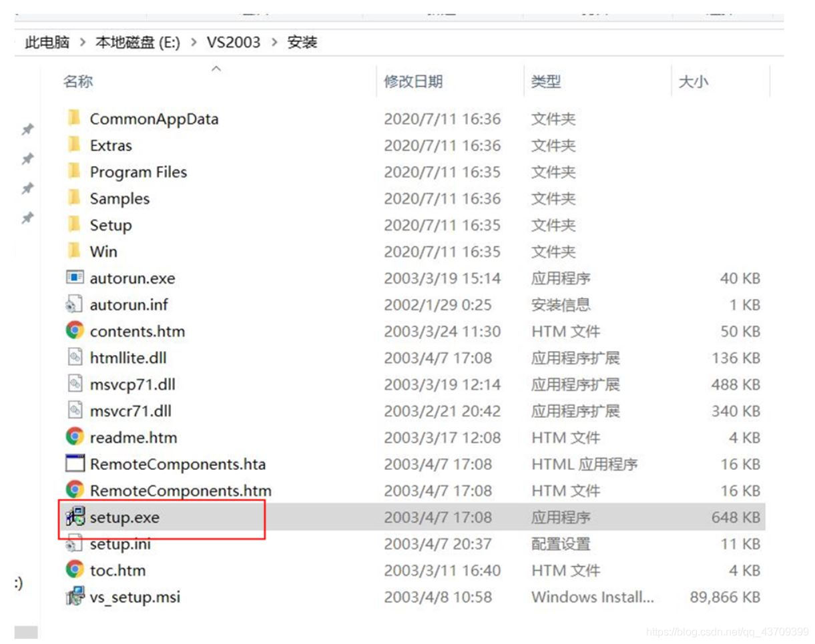Viewport: 815px width, 644px height.
Task: Select the msvcr71.dll file icon
Action: click(75, 411)
